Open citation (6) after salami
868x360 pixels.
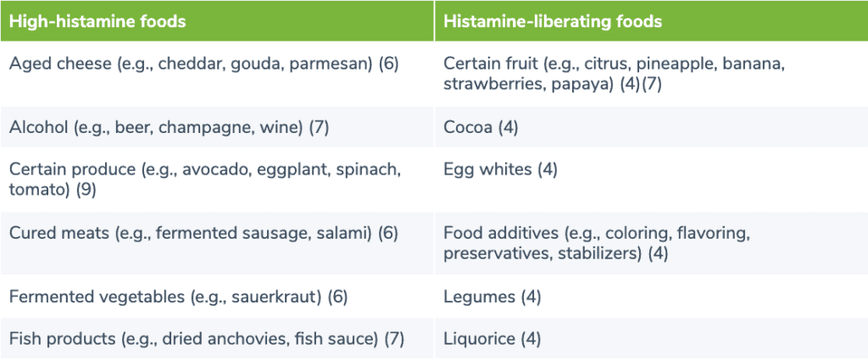[387, 232]
